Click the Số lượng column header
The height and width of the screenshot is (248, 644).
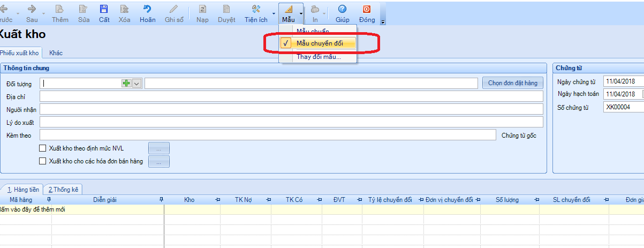tap(507, 200)
